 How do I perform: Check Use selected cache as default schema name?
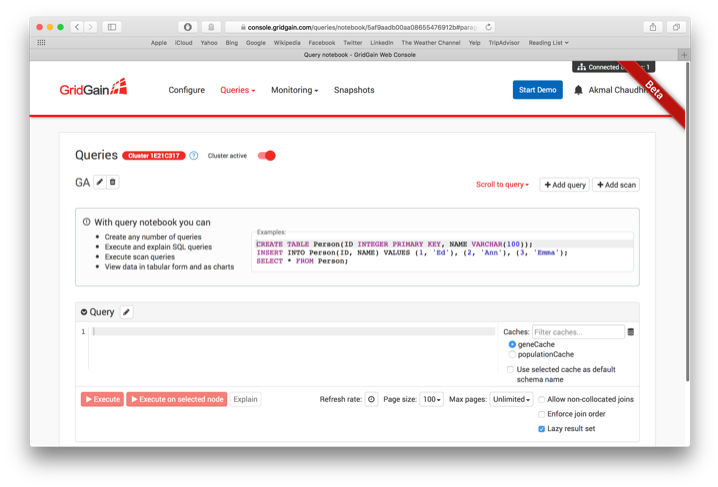tap(510, 369)
